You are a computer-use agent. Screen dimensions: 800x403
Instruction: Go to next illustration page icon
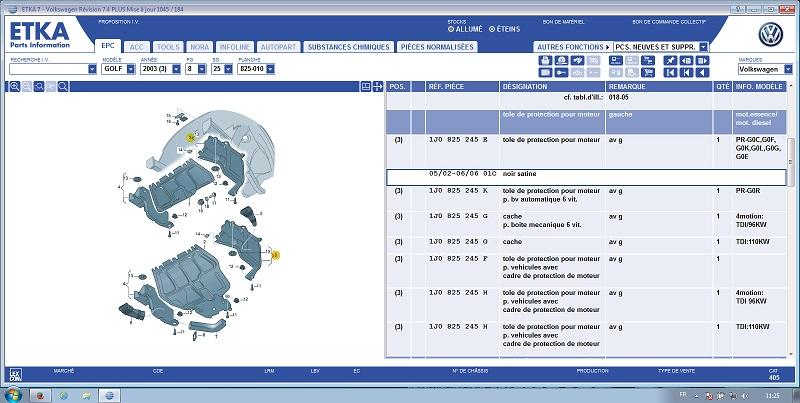[x=703, y=60]
